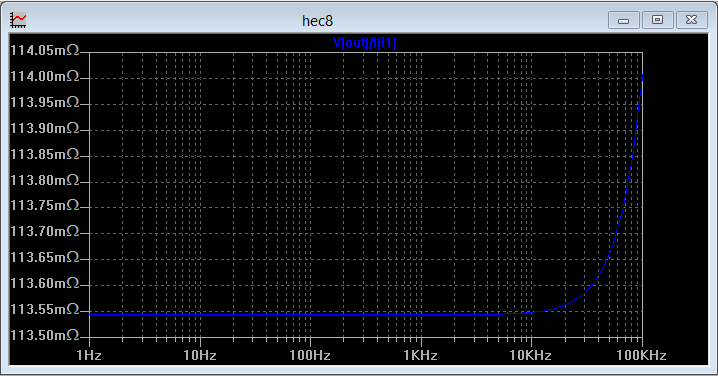Click the 113.50mΩ axis label
Screen dimensions: 718x376
(45, 335)
